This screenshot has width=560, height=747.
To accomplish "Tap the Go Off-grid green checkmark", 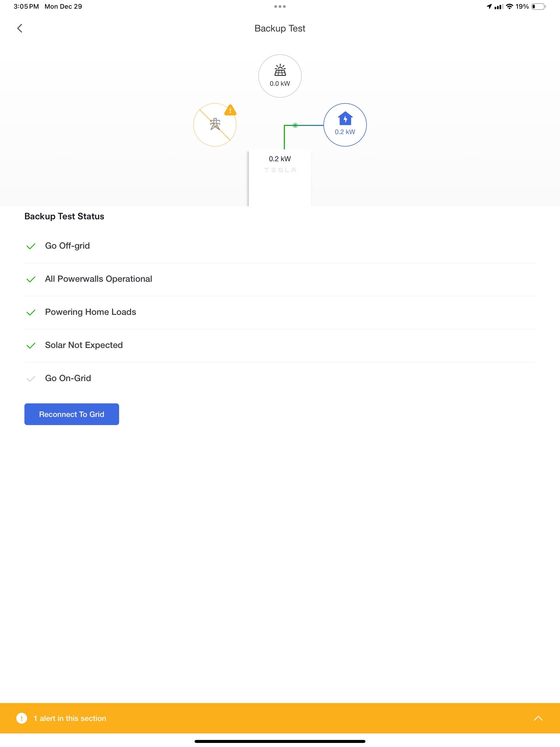I will pyautogui.click(x=31, y=246).
